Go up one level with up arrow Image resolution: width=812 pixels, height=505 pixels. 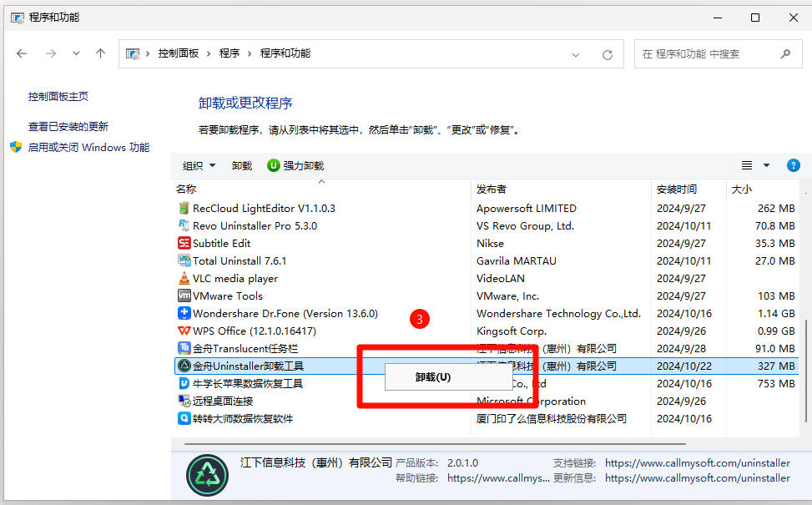(x=100, y=53)
